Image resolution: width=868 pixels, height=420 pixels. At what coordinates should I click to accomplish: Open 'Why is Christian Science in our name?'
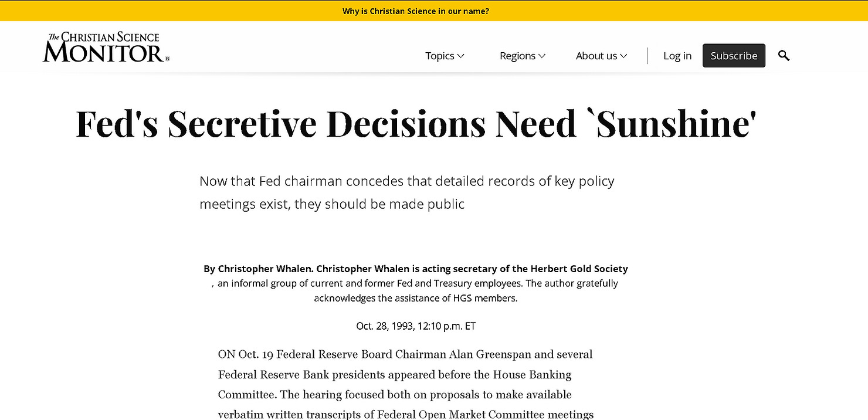[416, 11]
